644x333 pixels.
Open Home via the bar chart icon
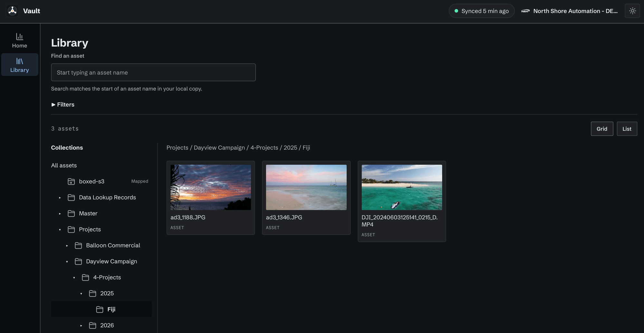click(x=20, y=36)
